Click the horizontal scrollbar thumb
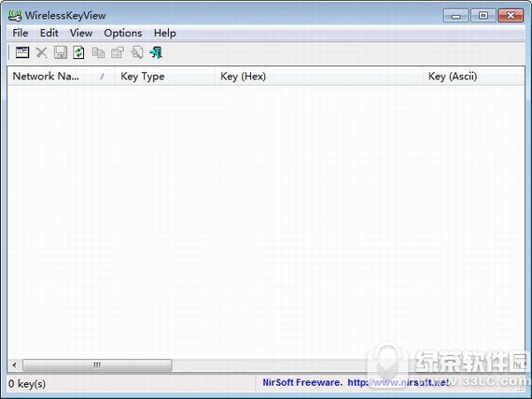532x399 pixels. tap(97, 365)
